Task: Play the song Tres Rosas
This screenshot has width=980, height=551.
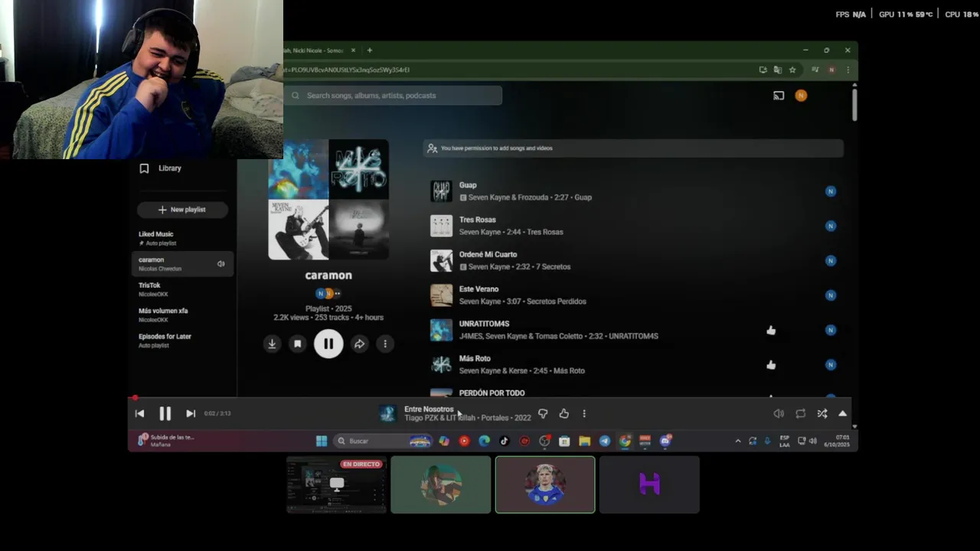Action: [477, 220]
